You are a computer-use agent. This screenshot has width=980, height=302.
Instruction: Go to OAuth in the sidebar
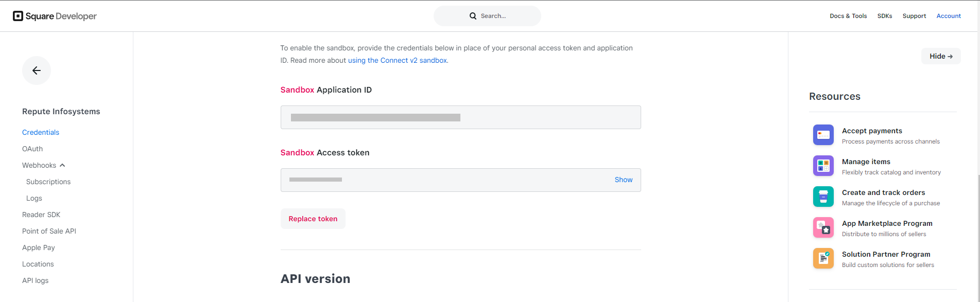[32, 149]
